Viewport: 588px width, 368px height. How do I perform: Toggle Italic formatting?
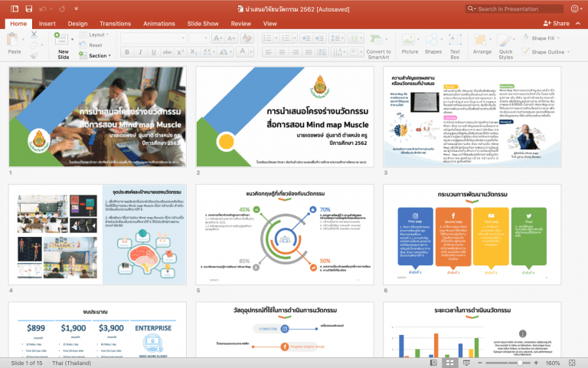pos(140,52)
